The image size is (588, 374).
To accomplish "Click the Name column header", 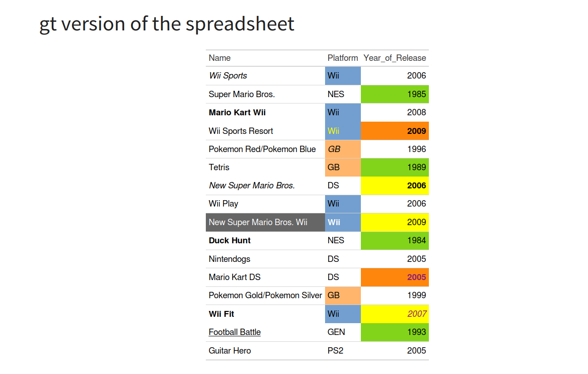I will 220,58.
